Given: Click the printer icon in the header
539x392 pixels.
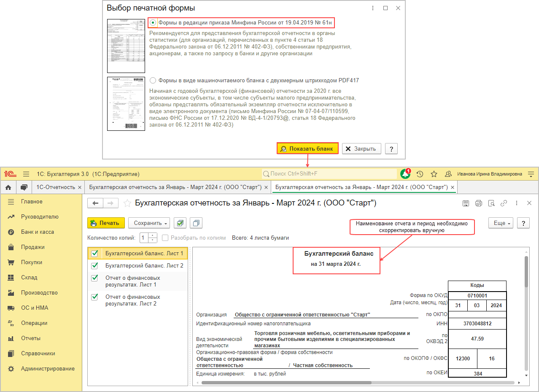Looking at the screenshot, I should 479,203.
